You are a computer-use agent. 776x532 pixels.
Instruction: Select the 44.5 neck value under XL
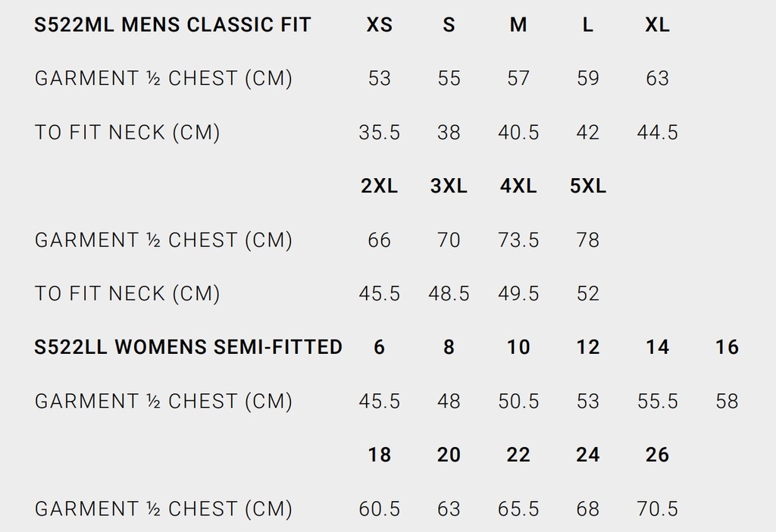tap(657, 133)
